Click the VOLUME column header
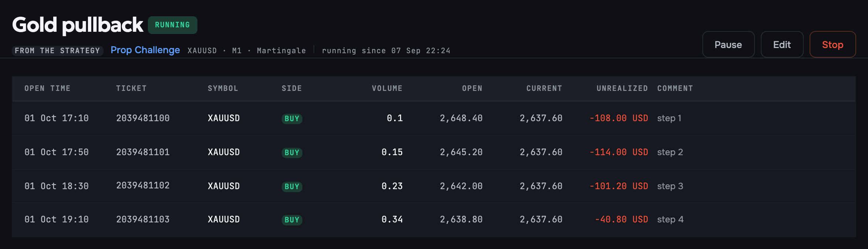Image resolution: width=868 pixels, height=249 pixels. pos(387,88)
